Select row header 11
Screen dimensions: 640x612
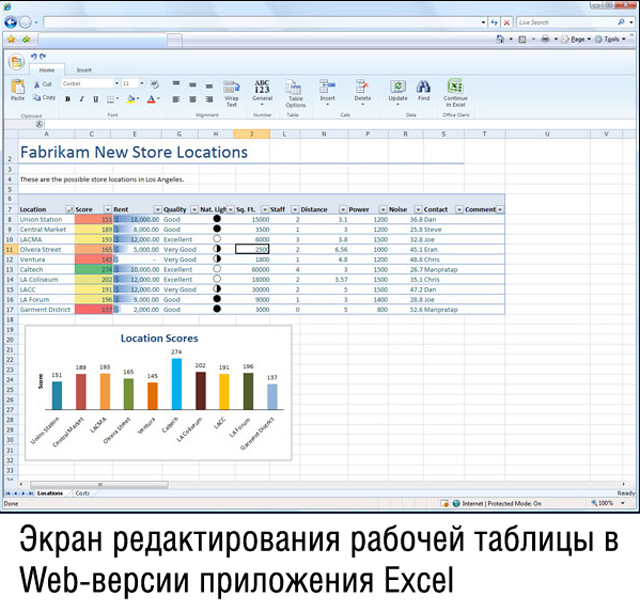pos(10,249)
